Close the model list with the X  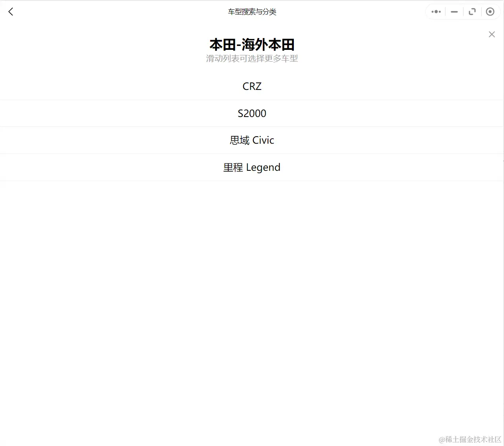click(492, 35)
